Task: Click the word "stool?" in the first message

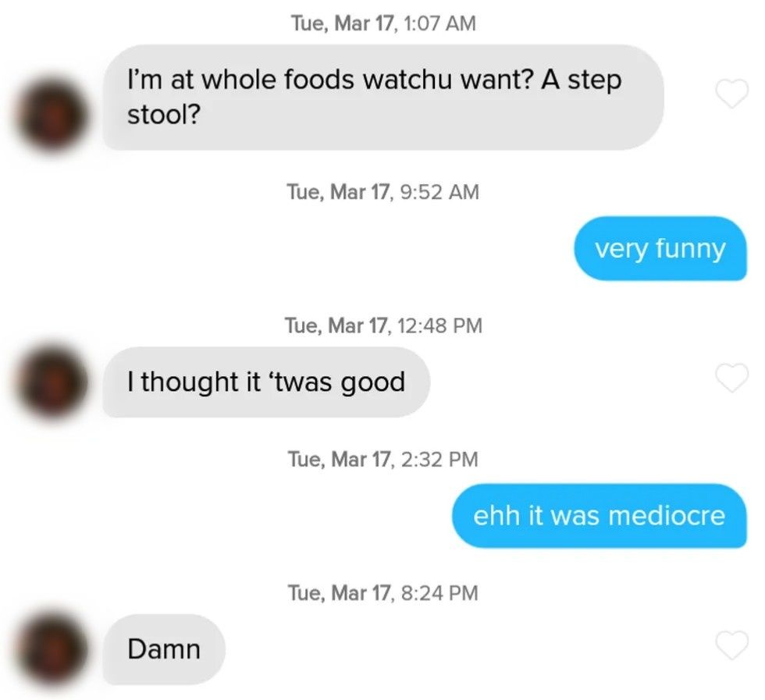Action: point(164,115)
